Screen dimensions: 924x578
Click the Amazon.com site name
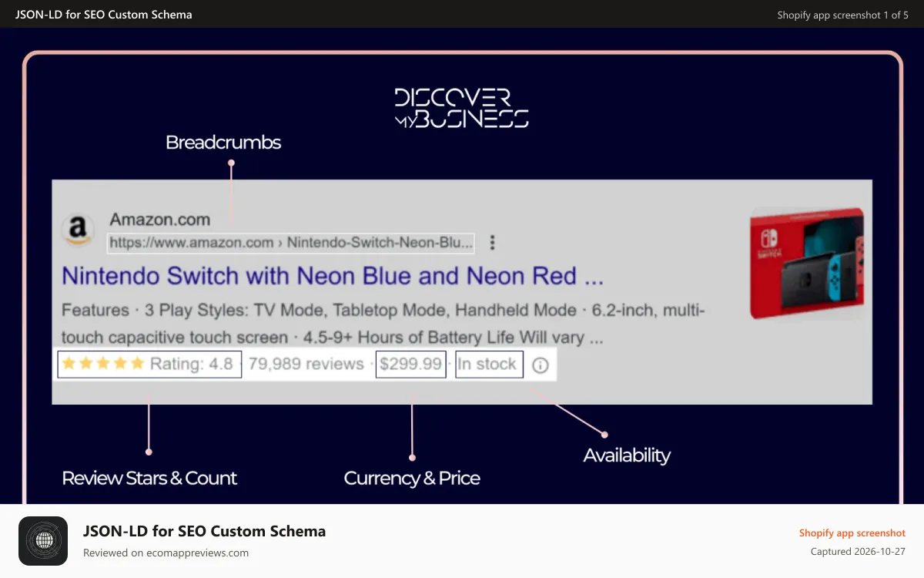(x=160, y=220)
